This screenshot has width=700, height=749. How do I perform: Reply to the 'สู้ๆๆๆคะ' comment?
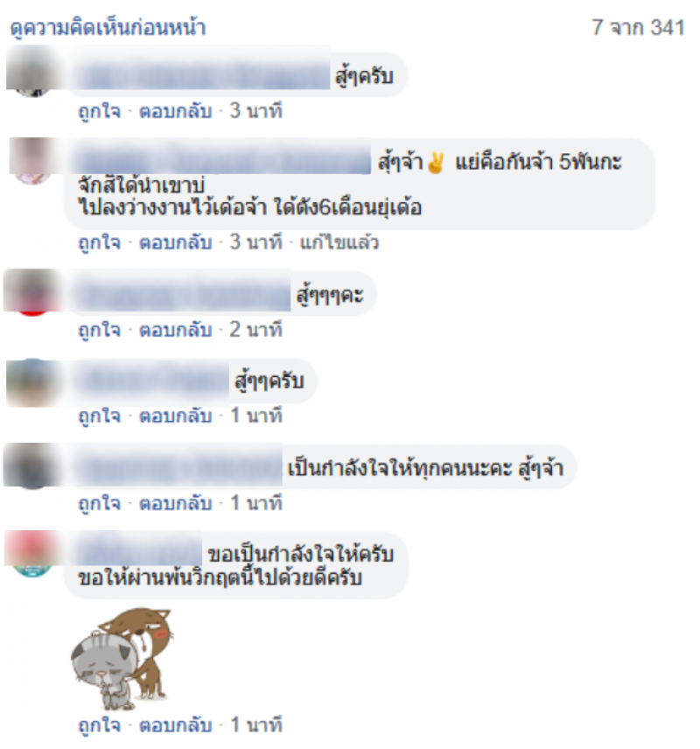(x=175, y=330)
